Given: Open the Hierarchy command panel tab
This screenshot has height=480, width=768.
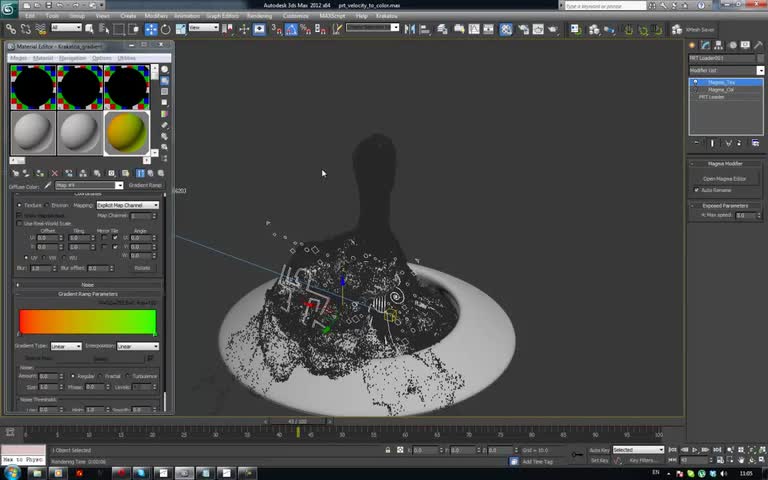Looking at the screenshot, I should coord(720,46).
